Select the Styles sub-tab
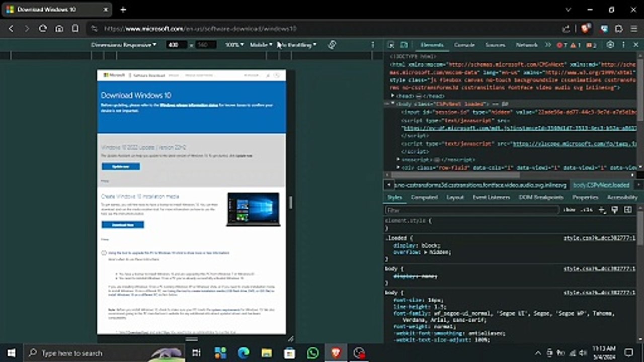This screenshot has height=362, width=644. (x=394, y=197)
